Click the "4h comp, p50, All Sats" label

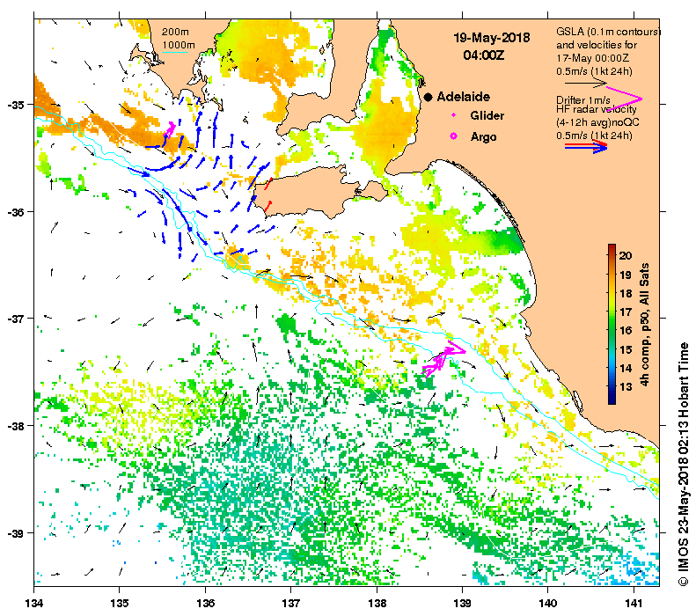[644, 325]
